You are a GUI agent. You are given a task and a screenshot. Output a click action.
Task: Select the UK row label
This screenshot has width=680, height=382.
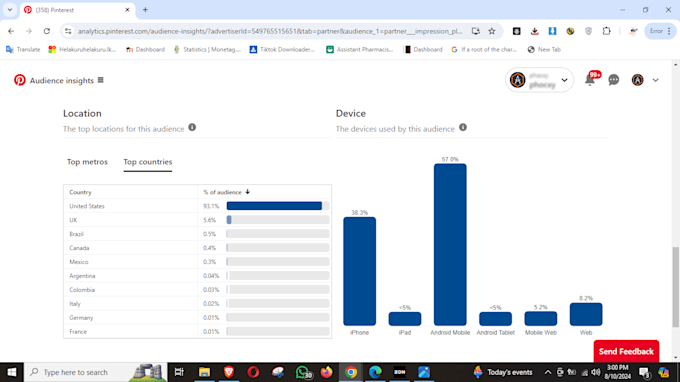73,220
